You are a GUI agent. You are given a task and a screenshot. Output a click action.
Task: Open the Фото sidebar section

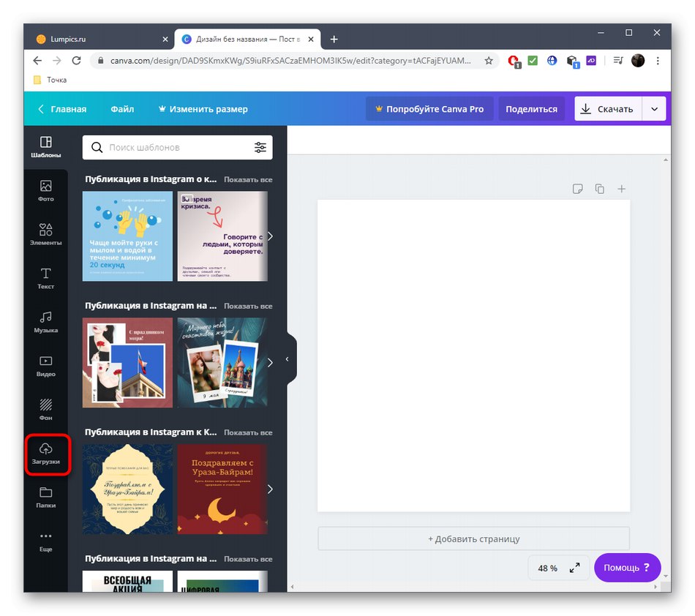[x=45, y=190]
